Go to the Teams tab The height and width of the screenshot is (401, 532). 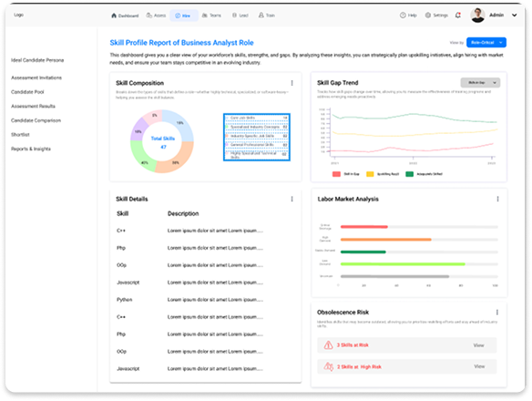211,15
